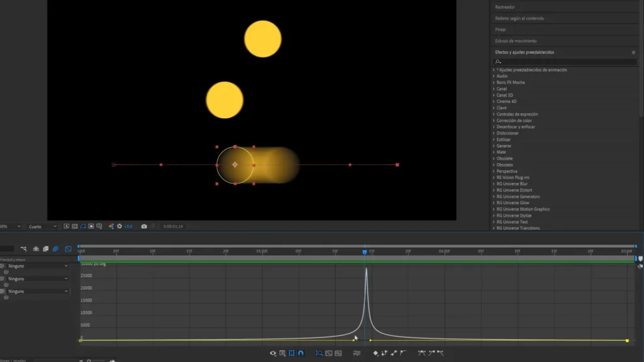Toggle the Motion Blur switch in timeline
644x362 pixels.
[x=55, y=249]
